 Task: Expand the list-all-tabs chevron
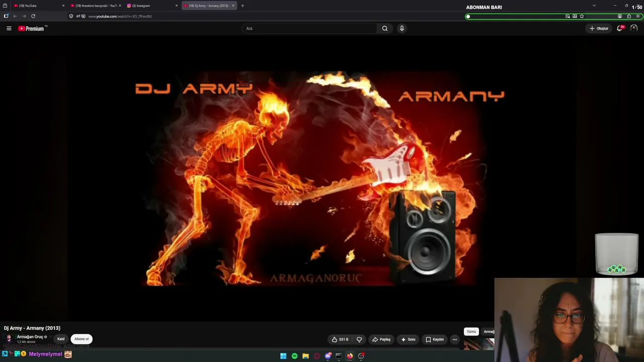[x=594, y=6]
